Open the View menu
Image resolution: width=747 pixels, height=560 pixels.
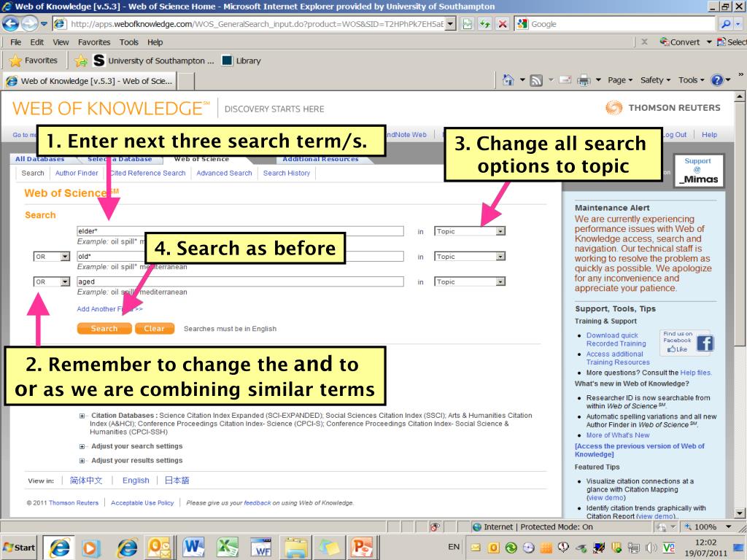point(61,42)
